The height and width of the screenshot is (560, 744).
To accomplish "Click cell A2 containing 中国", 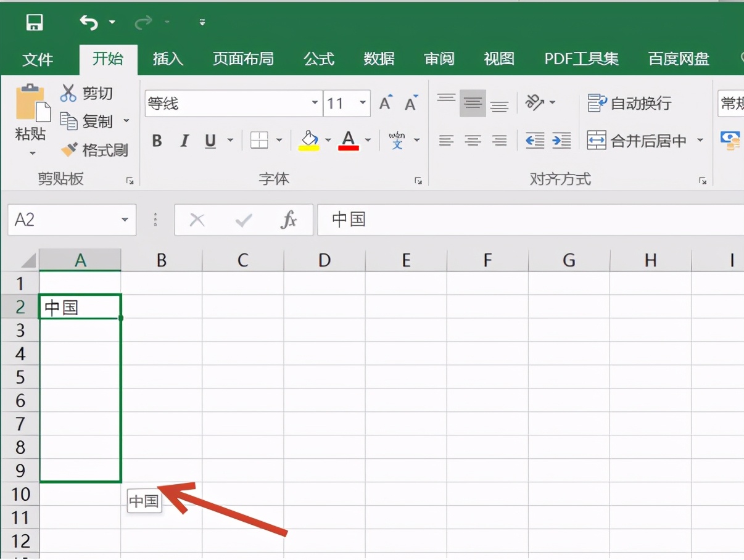I will (80, 307).
